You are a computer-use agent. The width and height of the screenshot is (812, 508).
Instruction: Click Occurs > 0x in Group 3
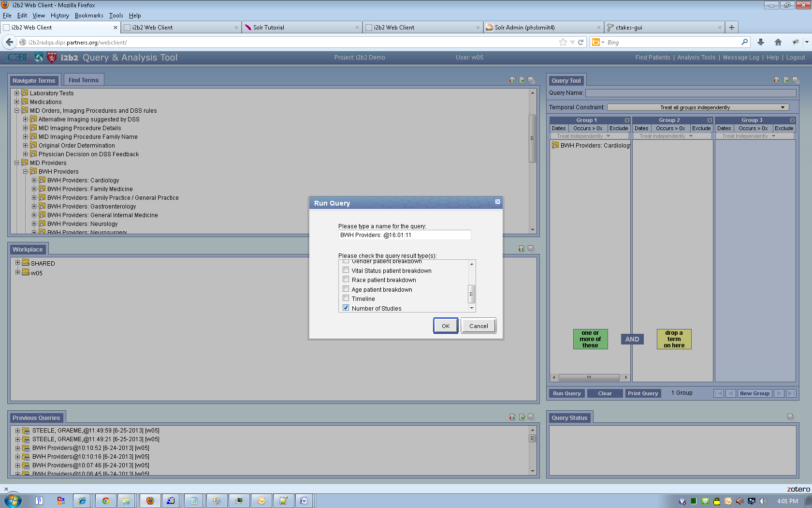click(x=753, y=128)
